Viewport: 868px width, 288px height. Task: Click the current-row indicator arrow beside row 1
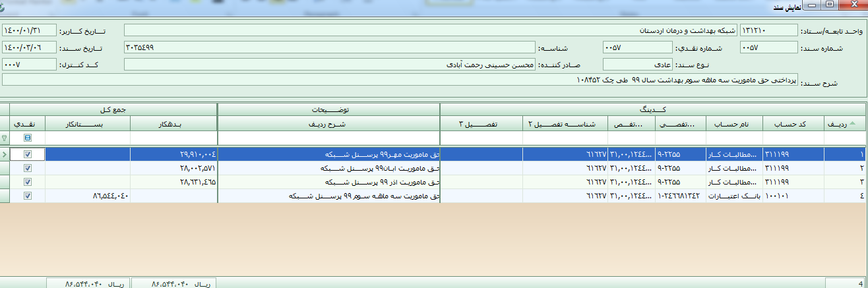[x=5, y=154]
